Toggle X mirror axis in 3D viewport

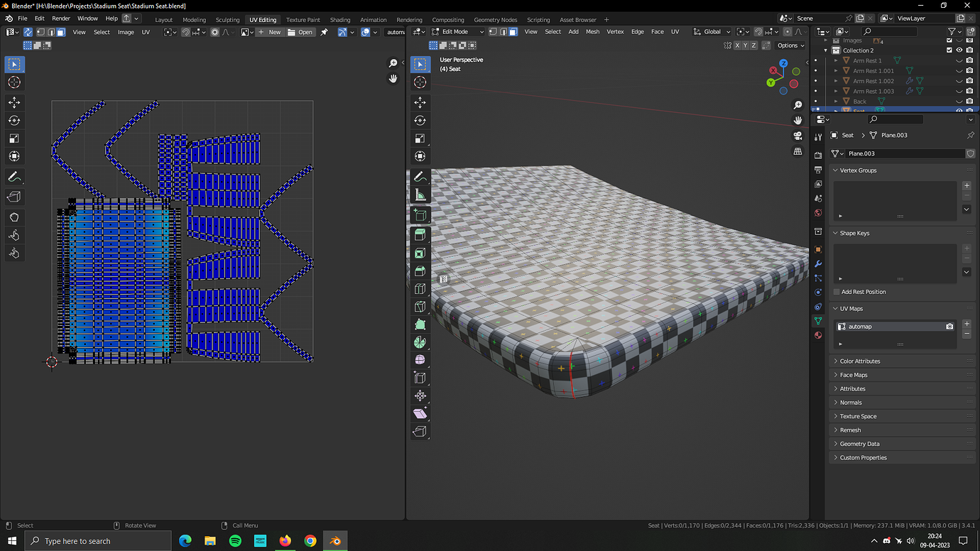pos(737,45)
